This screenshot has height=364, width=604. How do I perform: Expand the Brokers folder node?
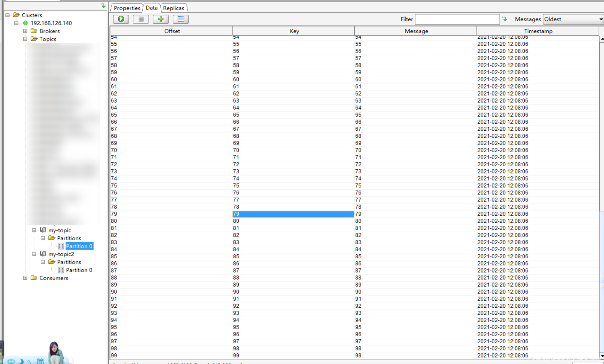(x=25, y=31)
